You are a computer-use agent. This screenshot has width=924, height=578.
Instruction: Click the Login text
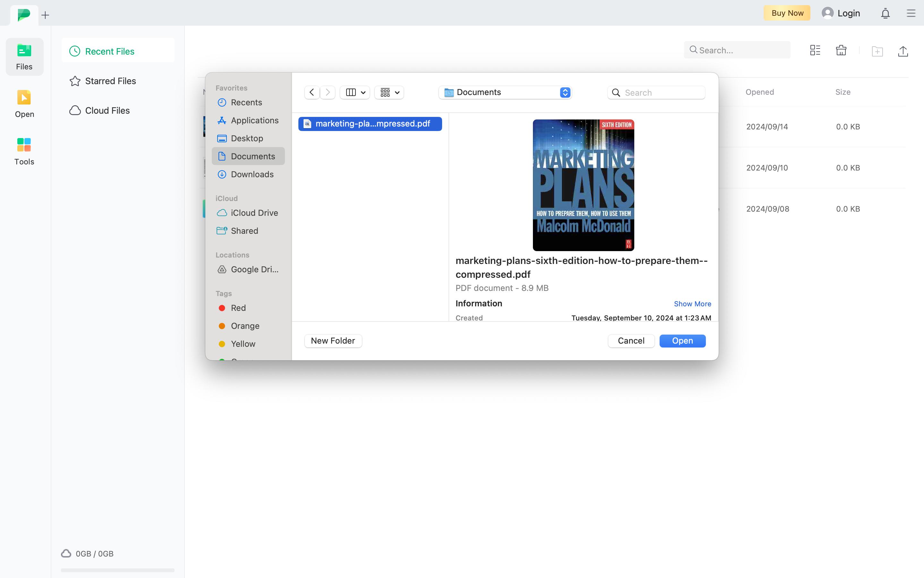click(x=848, y=13)
